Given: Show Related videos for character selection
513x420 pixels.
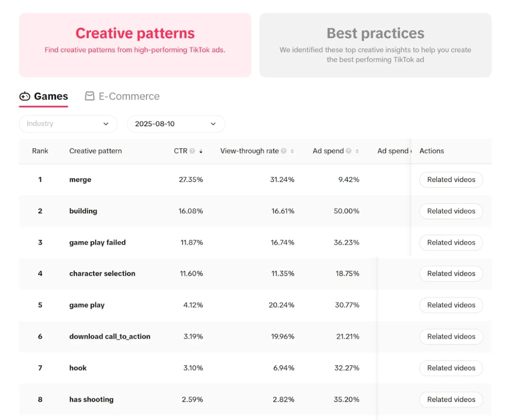Looking at the screenshot, I should point(451,274).
